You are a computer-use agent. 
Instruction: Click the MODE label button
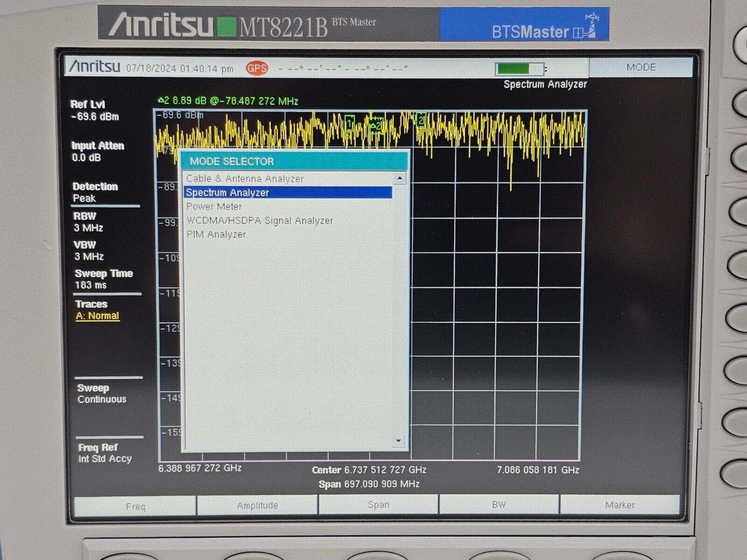click(641, 67)
